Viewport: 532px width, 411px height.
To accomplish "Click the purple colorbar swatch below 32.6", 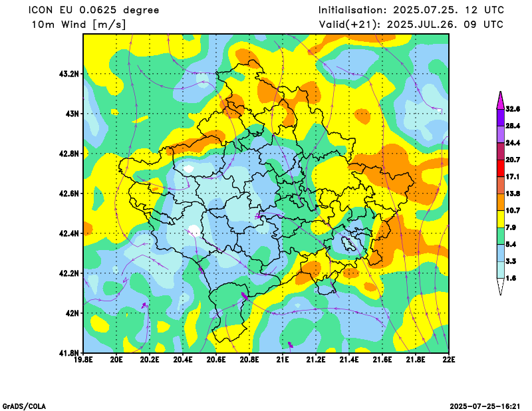I will [501, 118].
